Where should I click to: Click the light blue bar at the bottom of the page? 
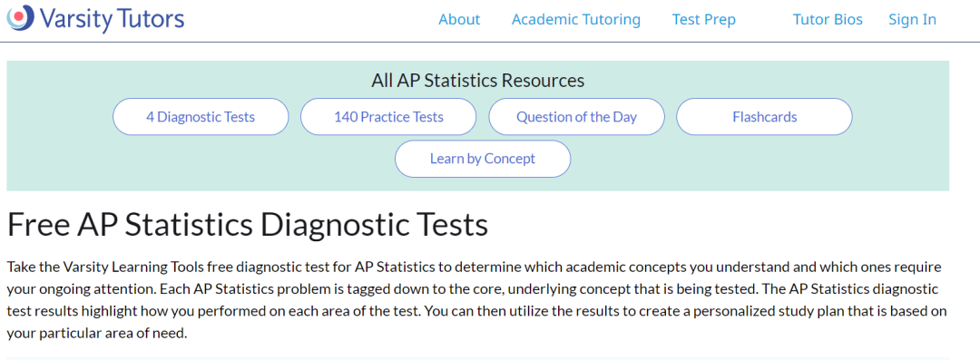pyautogui.click(x=477, y=358)
